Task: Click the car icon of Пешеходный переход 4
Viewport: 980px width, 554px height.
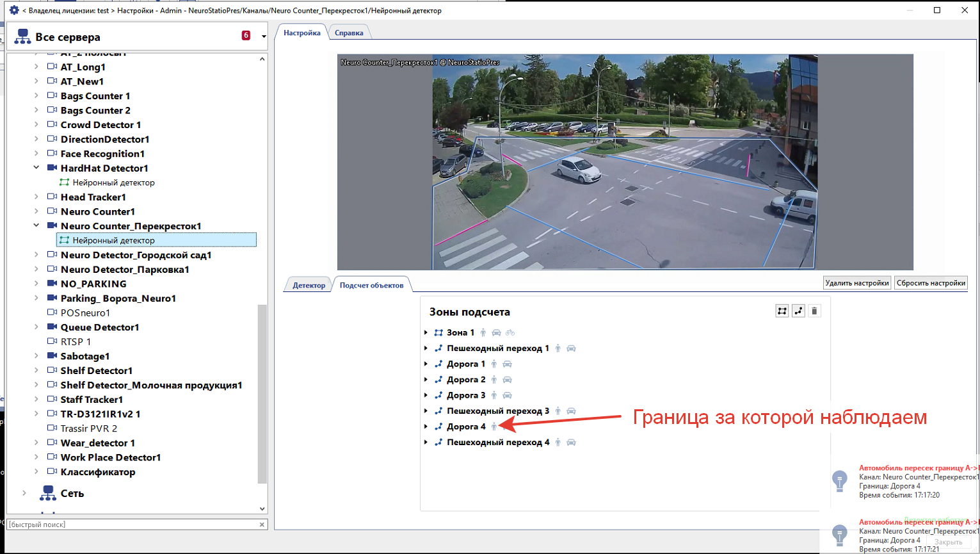Action: pos(571,443)
